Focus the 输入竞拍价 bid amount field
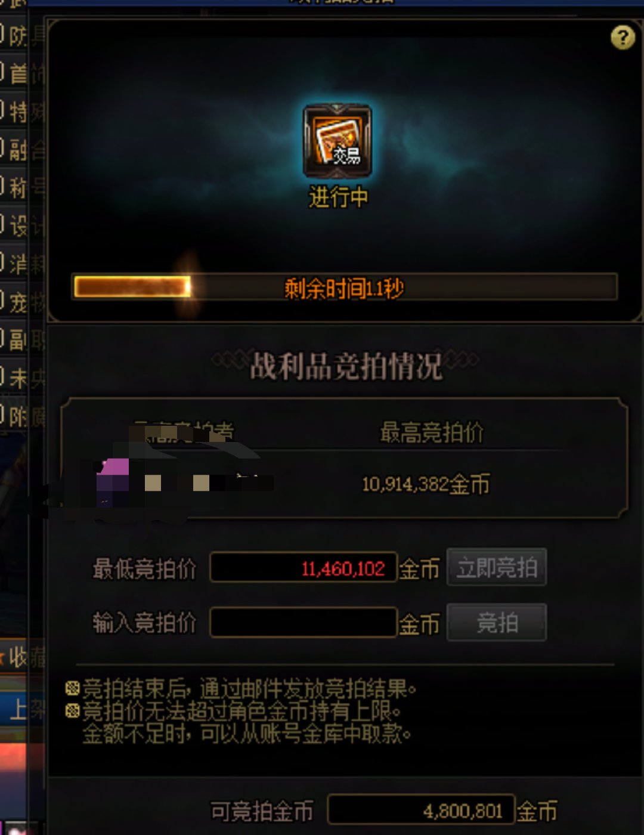Viewport: 644px width, 835px height. tap(304, 623)
